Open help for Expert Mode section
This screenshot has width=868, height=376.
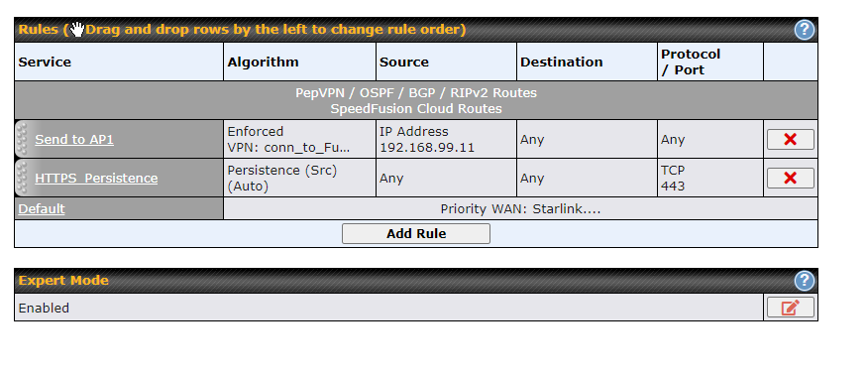pyautogui.click(x=805, y=281)
